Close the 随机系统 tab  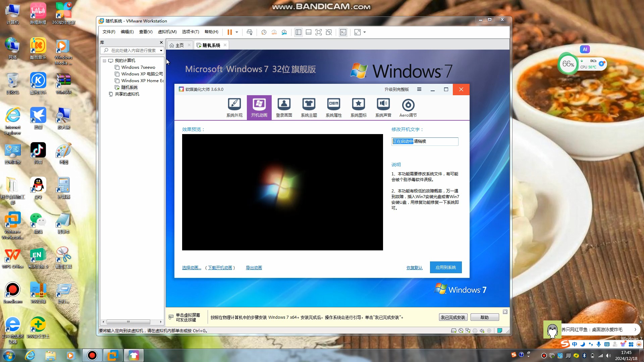[x=225, y=45]
